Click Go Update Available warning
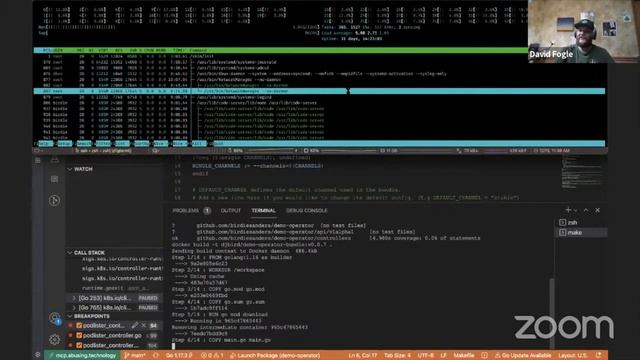The width and height of the screenshot is (640, 360). (x=523, y=356)
